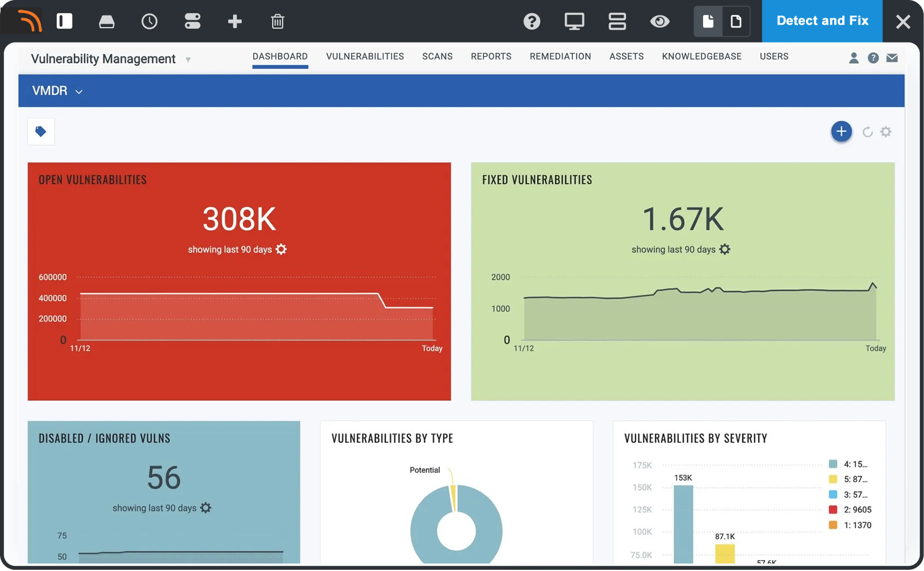Click severity 5 yellow legend swatch
924x571 pixels.
[833, 479]
